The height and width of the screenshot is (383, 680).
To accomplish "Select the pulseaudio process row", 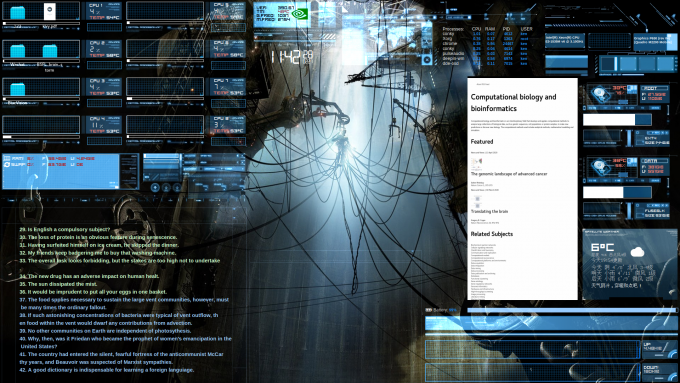I will click(x=485, y=53).
